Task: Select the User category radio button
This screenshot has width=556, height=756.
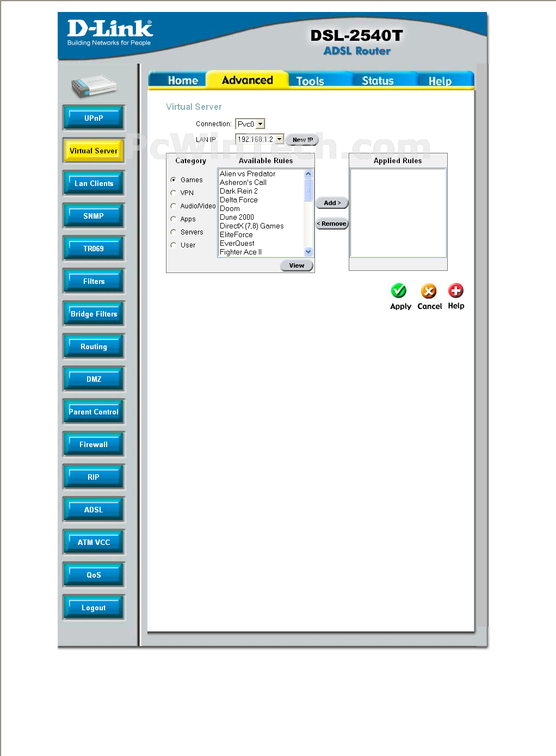Action: point(174,245)
